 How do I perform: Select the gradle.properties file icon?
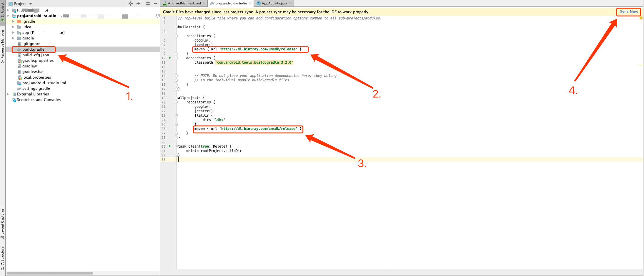pos(19,61)
